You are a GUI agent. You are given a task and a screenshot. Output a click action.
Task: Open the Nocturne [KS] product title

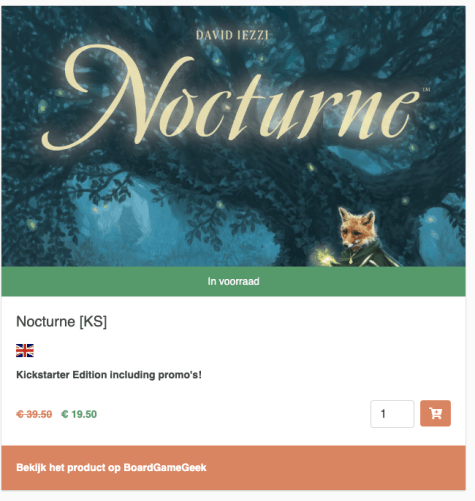pos(62,322)
